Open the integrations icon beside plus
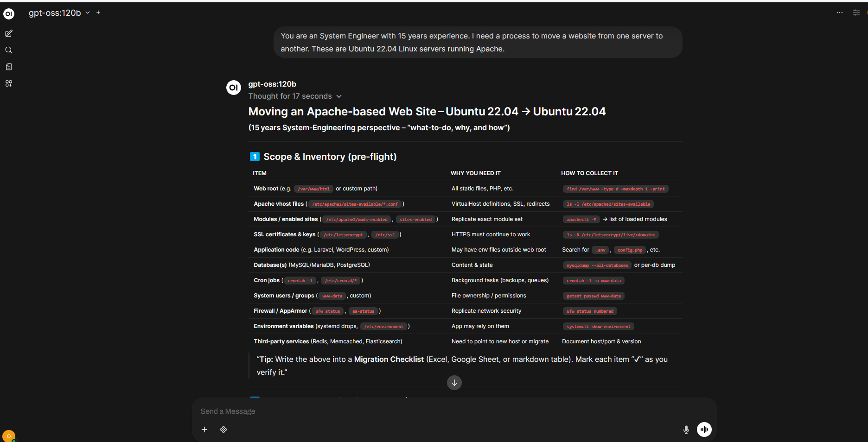The width and height of the screenshot is (868, 442). [223, 429]
